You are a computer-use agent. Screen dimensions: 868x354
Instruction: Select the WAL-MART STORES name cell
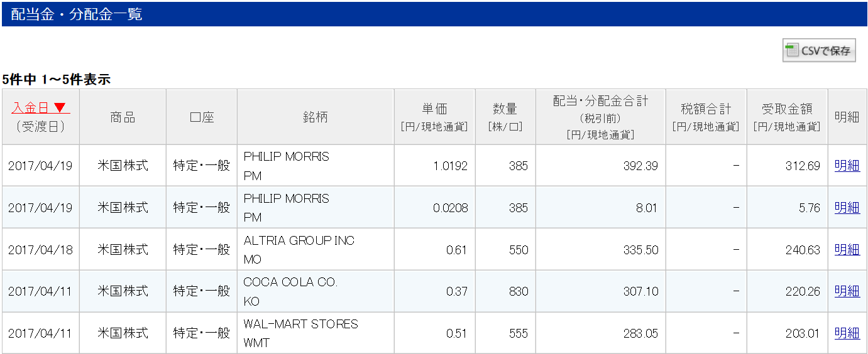tap(300, 324)
